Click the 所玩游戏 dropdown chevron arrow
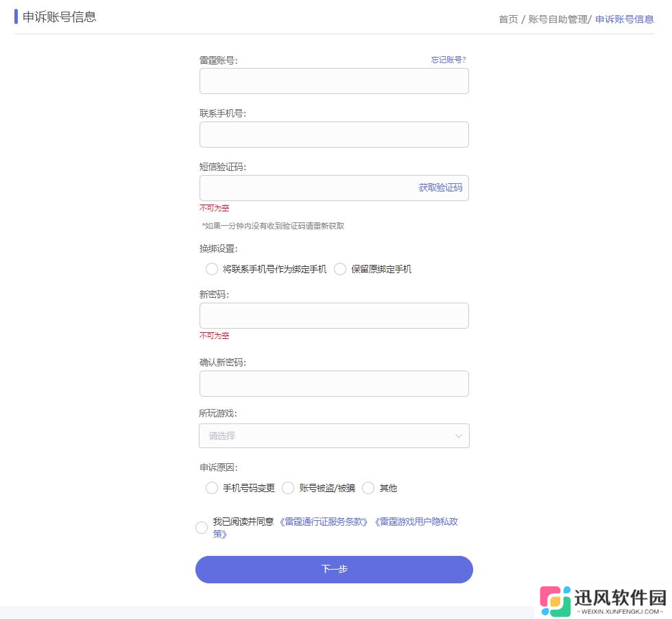Viewport: 672px width, 619px height. pyautogui.click(x=459, y=436)
